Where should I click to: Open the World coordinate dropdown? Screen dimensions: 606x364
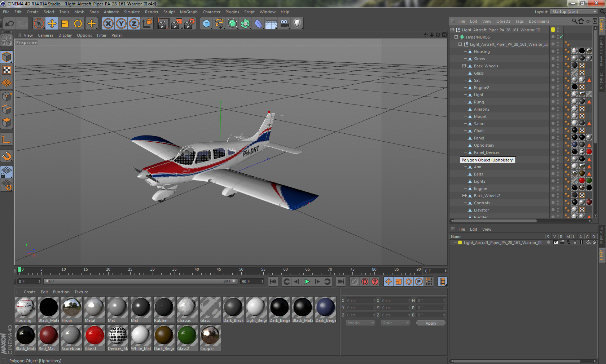click(x=361, y=323)
